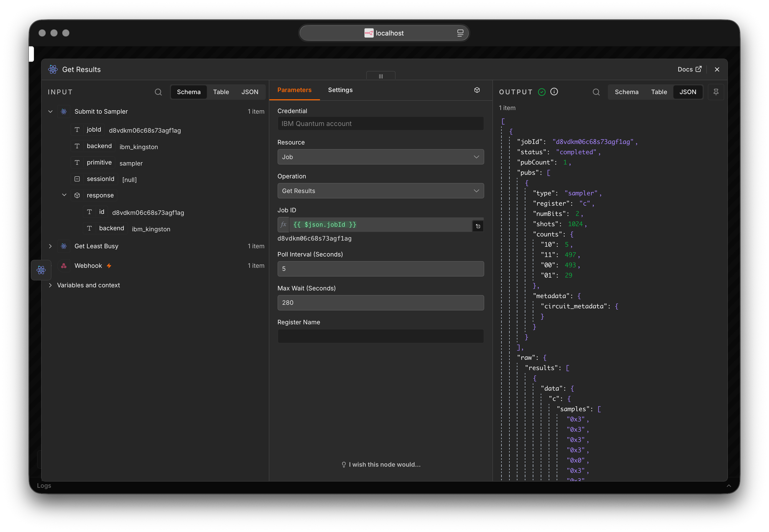Open the Settings tab
Image resolution: width=769 pixels, height=532 pixels.
tap(340, 90)
